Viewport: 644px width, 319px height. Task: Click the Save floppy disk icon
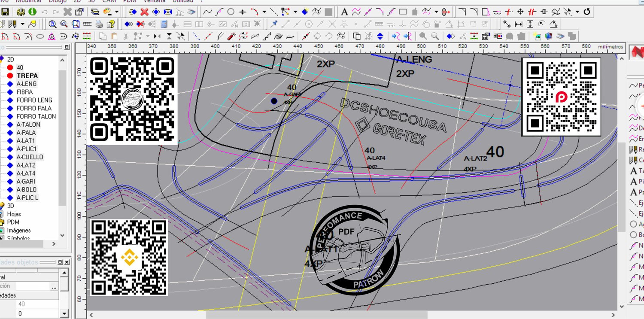(x=5, y=12)
